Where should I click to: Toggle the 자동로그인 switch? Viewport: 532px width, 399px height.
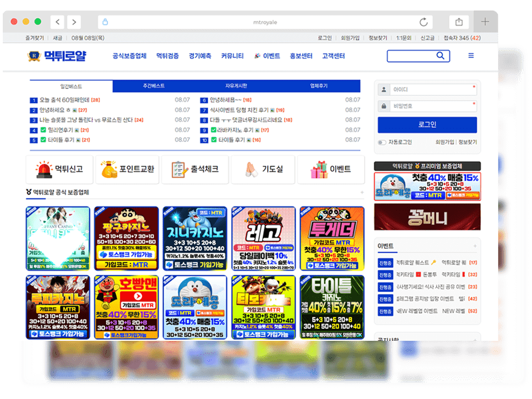[382, 142]
